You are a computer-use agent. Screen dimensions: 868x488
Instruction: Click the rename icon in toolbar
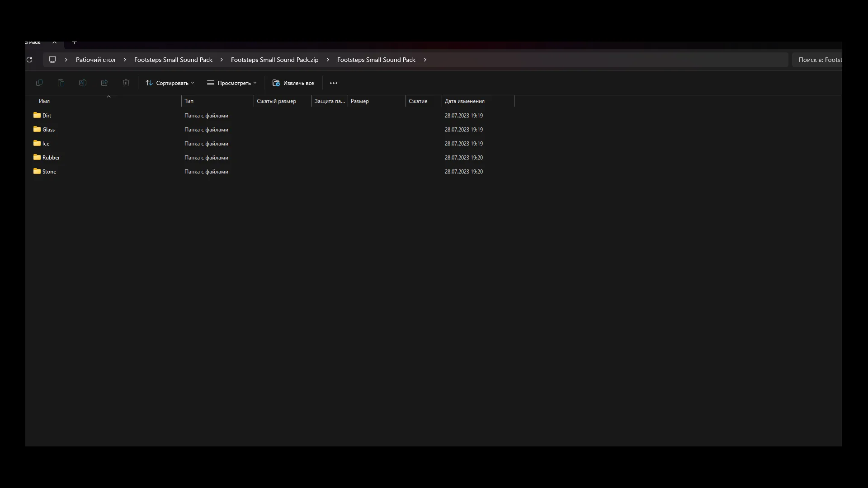pyautogui.click(x=83, y=83)
